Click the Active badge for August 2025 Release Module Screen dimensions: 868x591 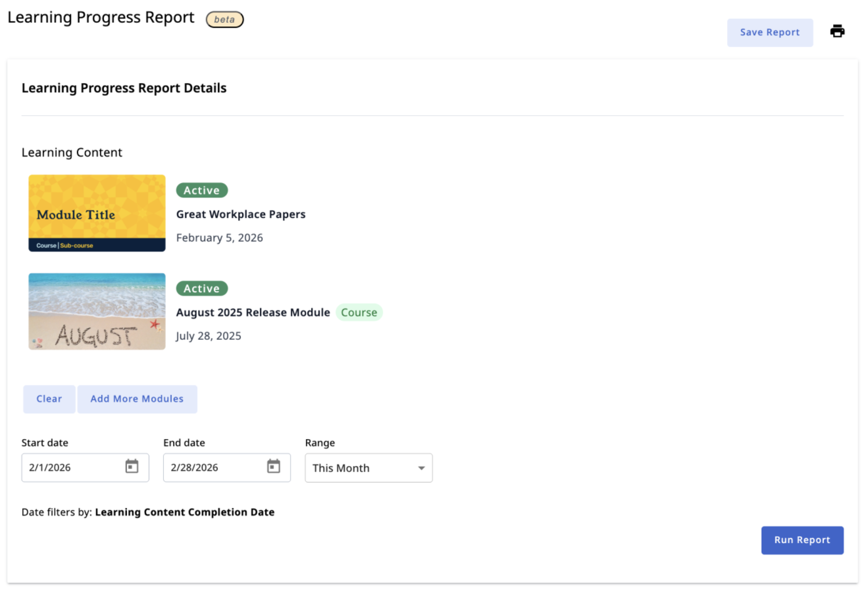[x=202, y=288]
